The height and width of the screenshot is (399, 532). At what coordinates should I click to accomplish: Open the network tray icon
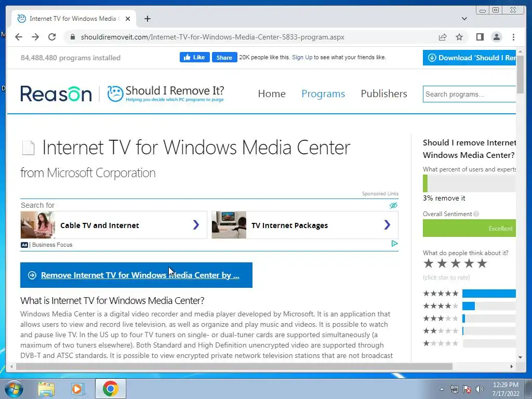click(x=454, y=389)
